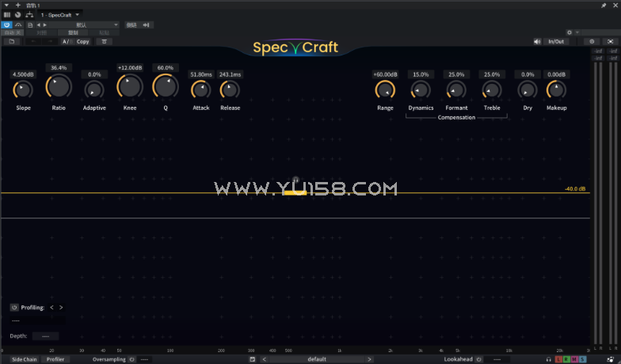Viewport: 621px width, 364px height.
Task: Click the yellow threshold handle on the -40 dB line
Action: coord(295,193)
